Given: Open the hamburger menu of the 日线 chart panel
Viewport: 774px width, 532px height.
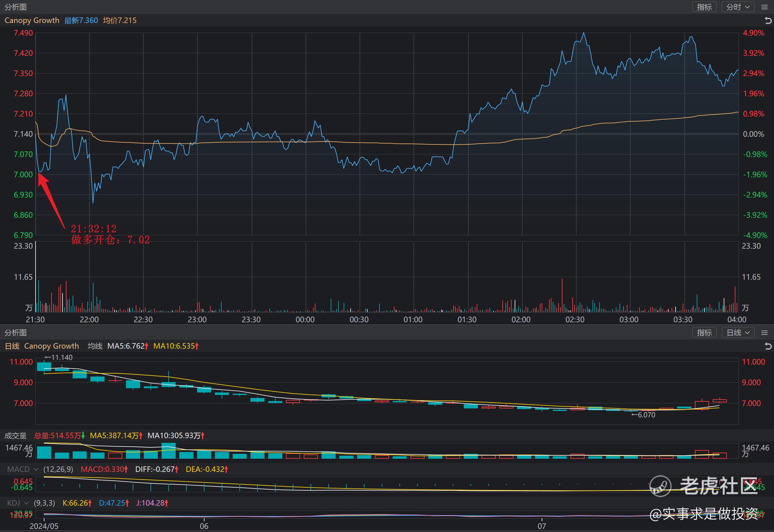Looking at the screenshot, I should coord(765,333).
